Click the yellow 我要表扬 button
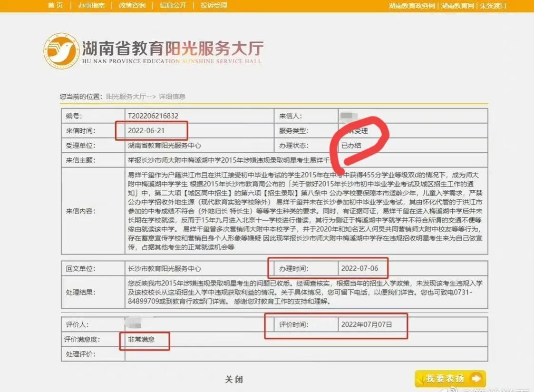This screenshot has height=392, width=534. (450, 379)
